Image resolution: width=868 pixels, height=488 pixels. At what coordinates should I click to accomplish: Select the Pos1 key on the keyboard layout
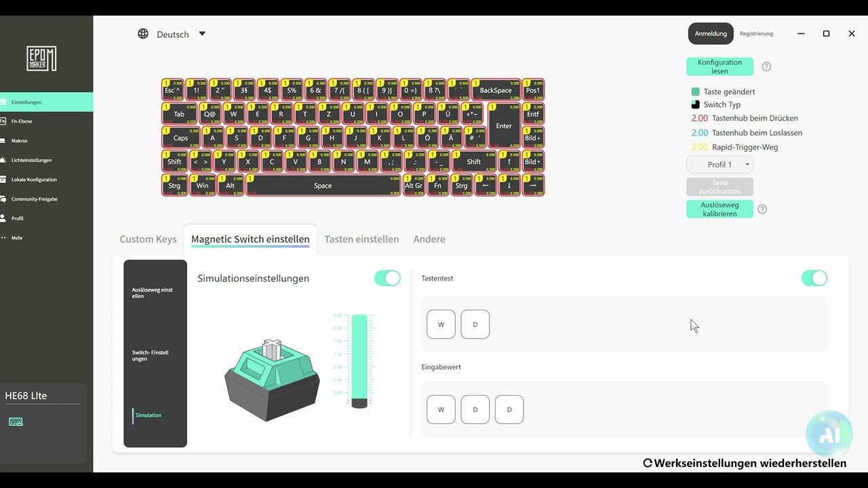533,90
